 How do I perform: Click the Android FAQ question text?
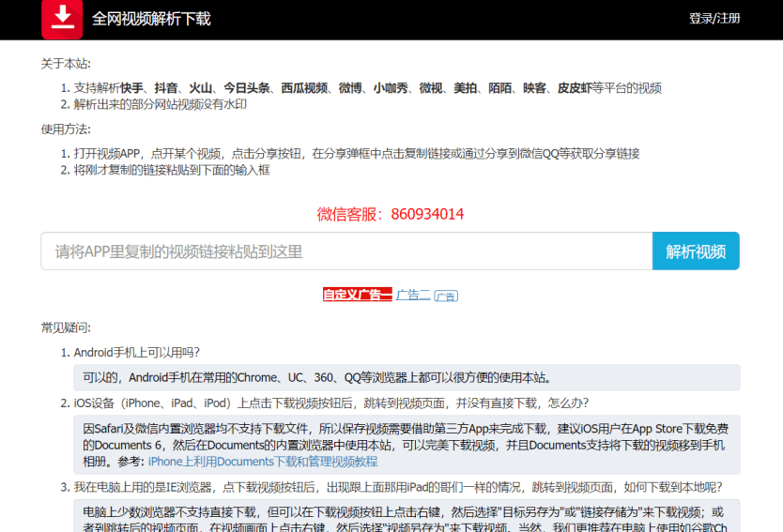(x=137, y=353)
